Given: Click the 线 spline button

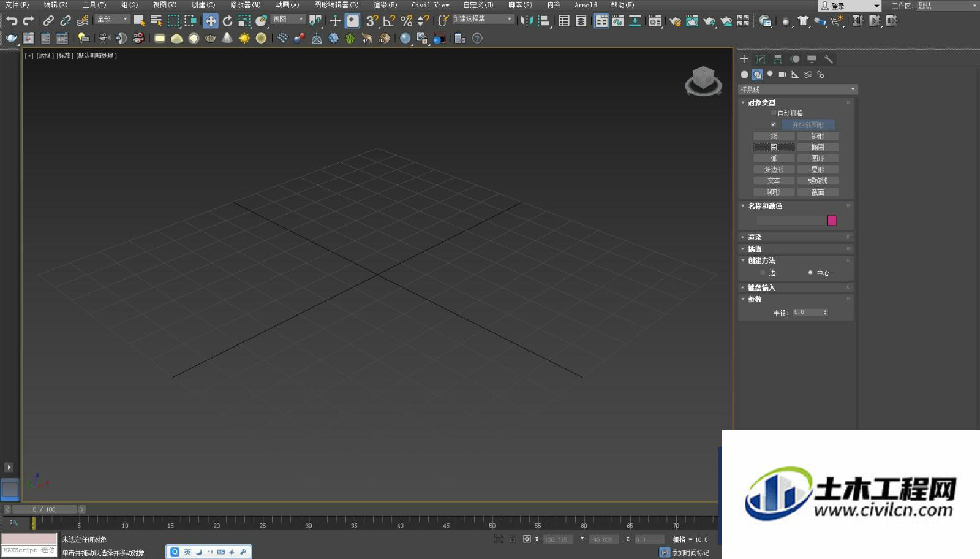Looking at the screenshot, I should [x=774, y=136].
